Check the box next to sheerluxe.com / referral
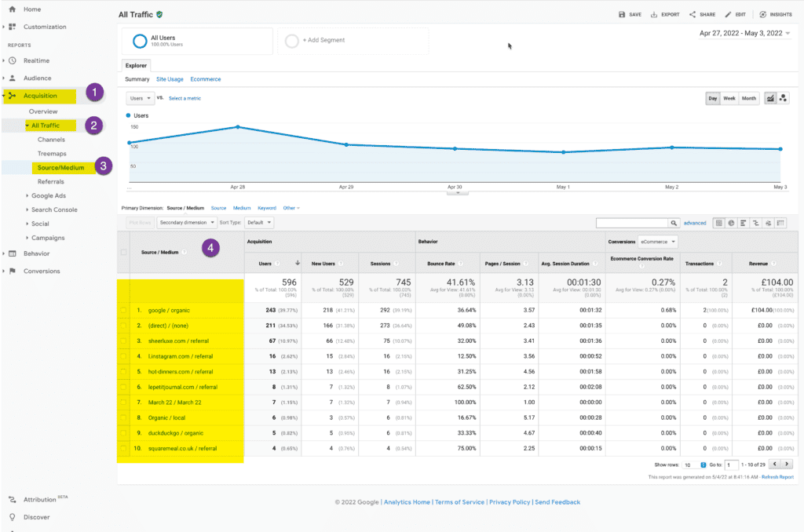804x532 pixels. coord(122,341)
